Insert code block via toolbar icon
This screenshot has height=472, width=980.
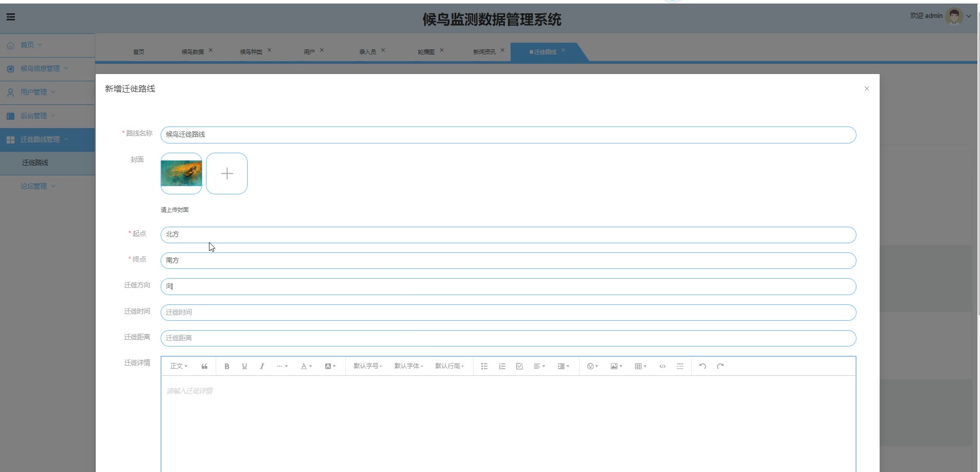point(662,366)
